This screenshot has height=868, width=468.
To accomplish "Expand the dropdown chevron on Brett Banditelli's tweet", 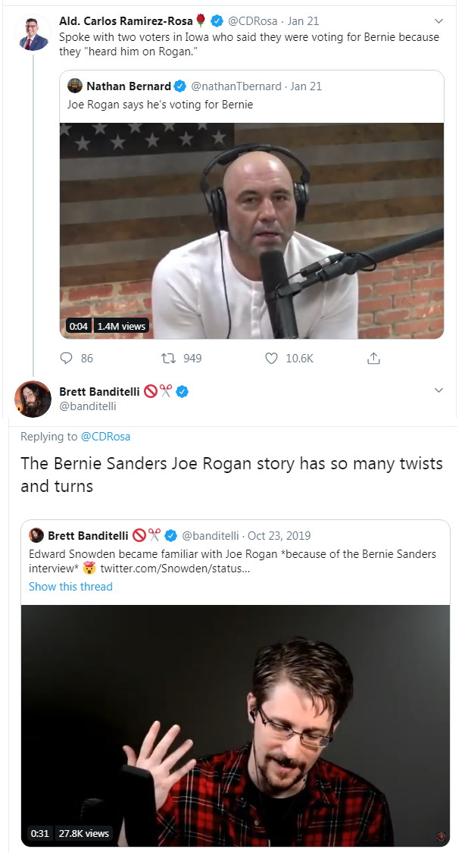I will click(438, 390).
